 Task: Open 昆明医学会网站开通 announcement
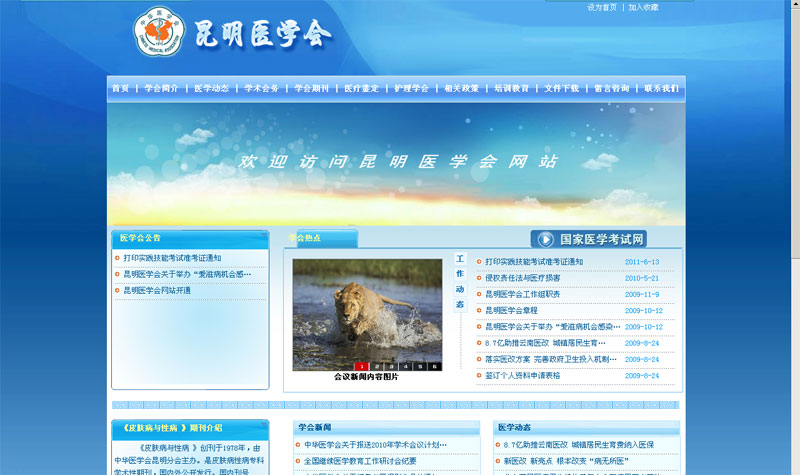pyautogui.click(x=157, y=290)
